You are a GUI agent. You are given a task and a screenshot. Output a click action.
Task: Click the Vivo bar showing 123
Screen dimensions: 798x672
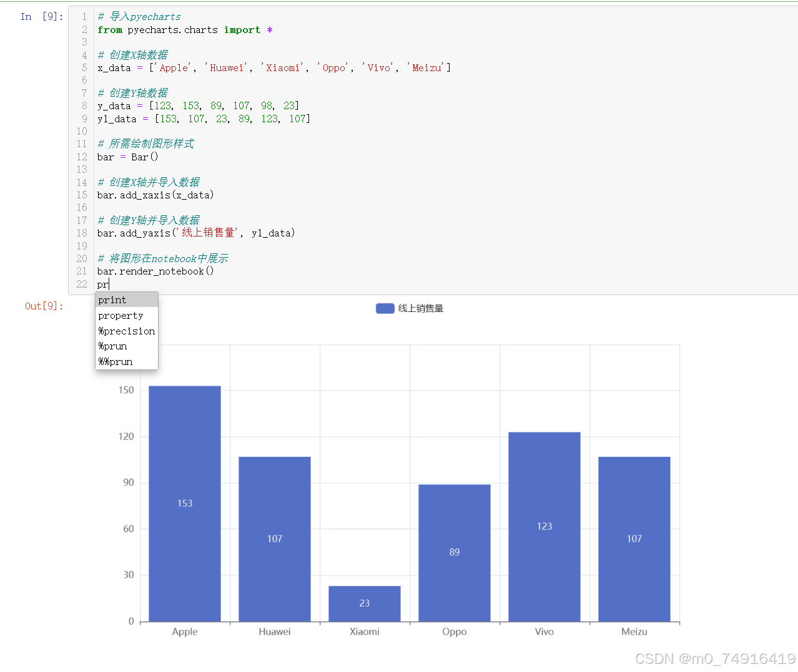click(544, 526)
